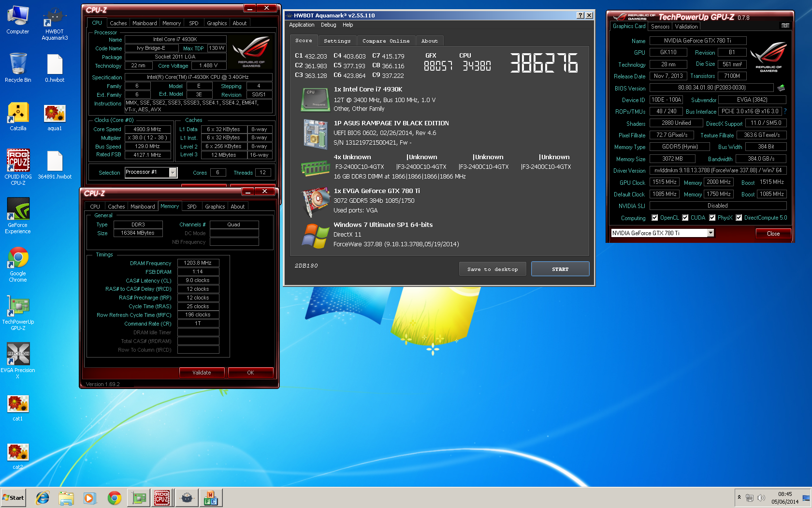Viewport: 812px width, 508px height.
Task: Open the Help menu in Aquamark3
Action: point(348,25)
